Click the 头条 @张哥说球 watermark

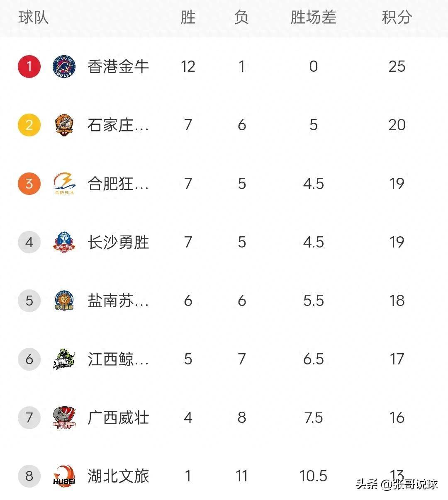click(x=397, y=484)
